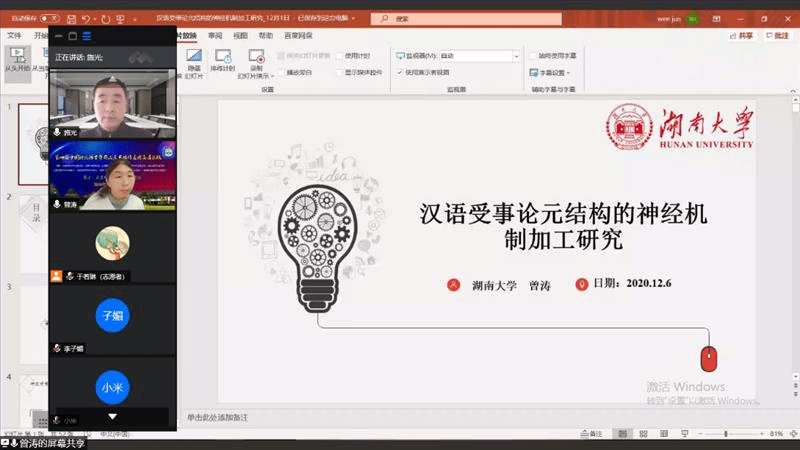Viewport: 800px width, 450px height.
Task: Enable the Use Timings checkbox
Action: [x=340, y=56]
